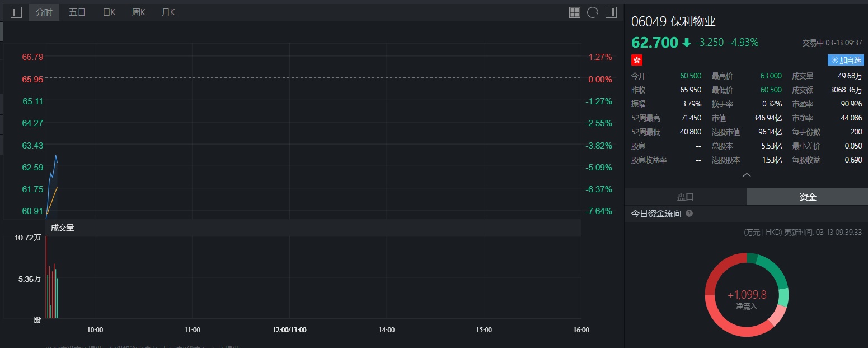Click the 52周最低 value 40.800
Screen dimensions: 868x348
click(x=691, y=132)
